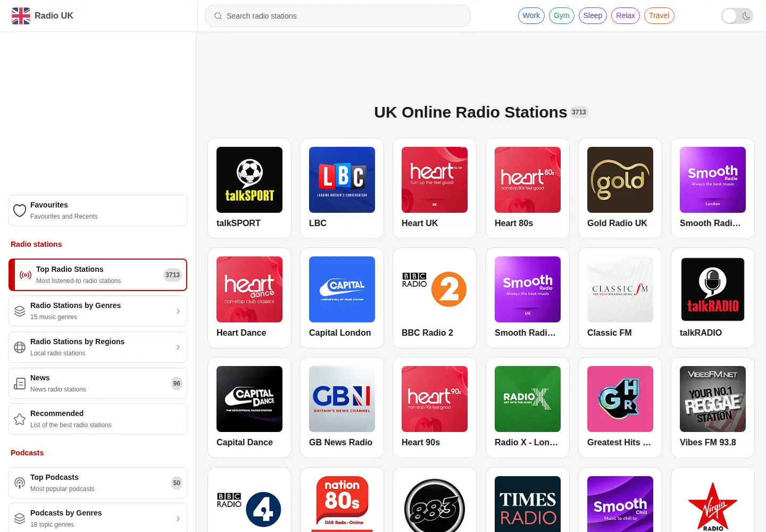Click the Heart Dance station name
Image resolution: width=766 pixels, height=532 pixels.
point(242,333)
